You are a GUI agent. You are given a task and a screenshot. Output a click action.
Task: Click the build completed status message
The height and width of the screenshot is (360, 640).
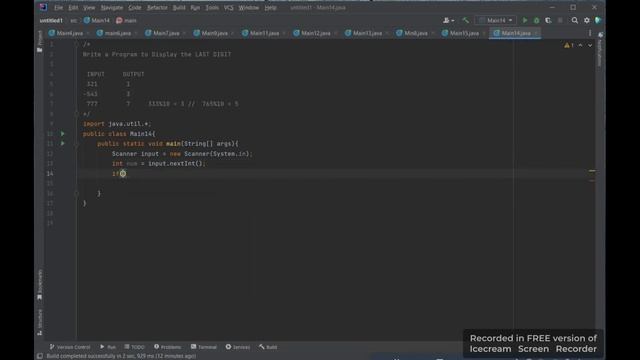pyautogui.click(x=121, y=356)
